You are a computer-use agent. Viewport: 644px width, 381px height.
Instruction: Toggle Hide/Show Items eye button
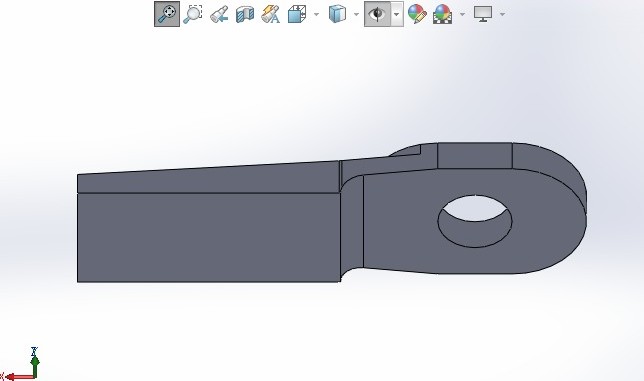click(x=377, y=14)
